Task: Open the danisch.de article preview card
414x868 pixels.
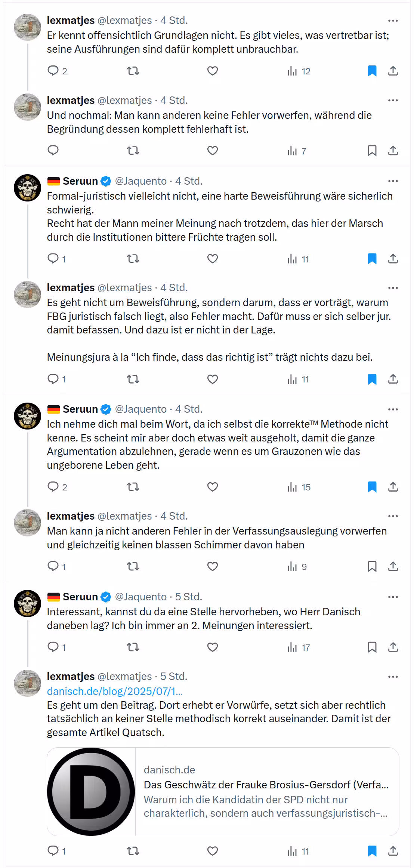Action: tap(223, 792)
